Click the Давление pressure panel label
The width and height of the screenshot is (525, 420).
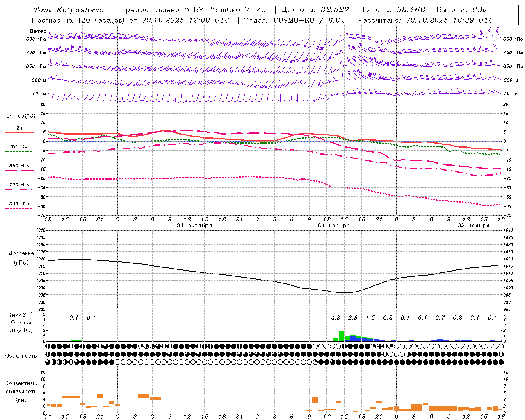(x=21, y=253)
